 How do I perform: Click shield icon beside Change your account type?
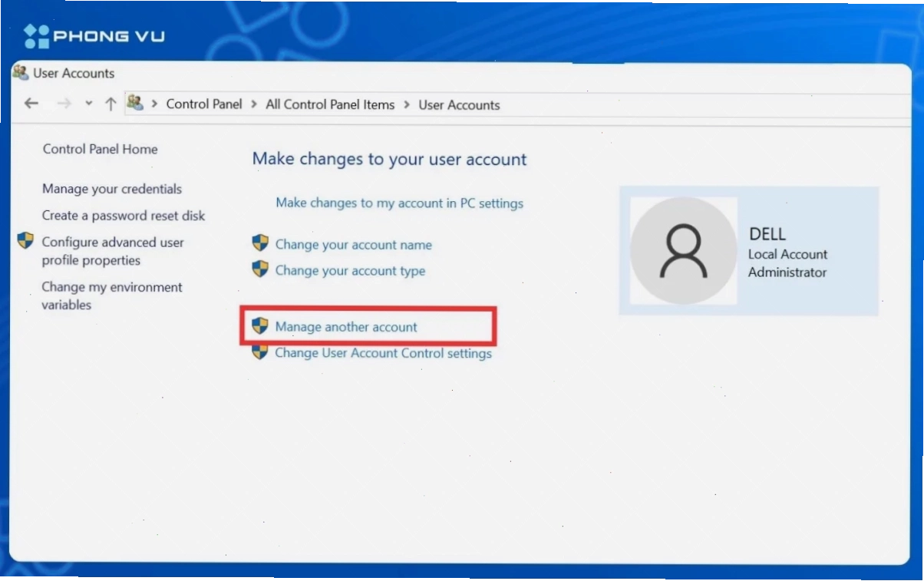[x=260, y=269]
